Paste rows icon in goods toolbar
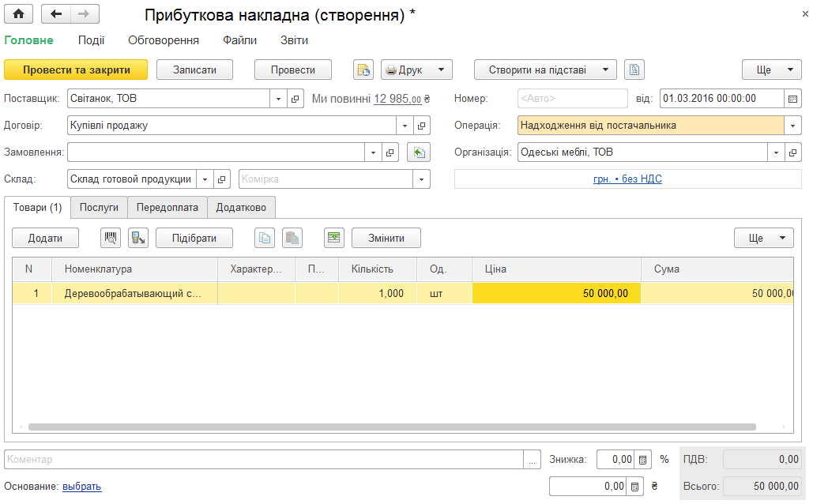The height and width of the screenshot is (504, 813). click(x=292, y=238)
